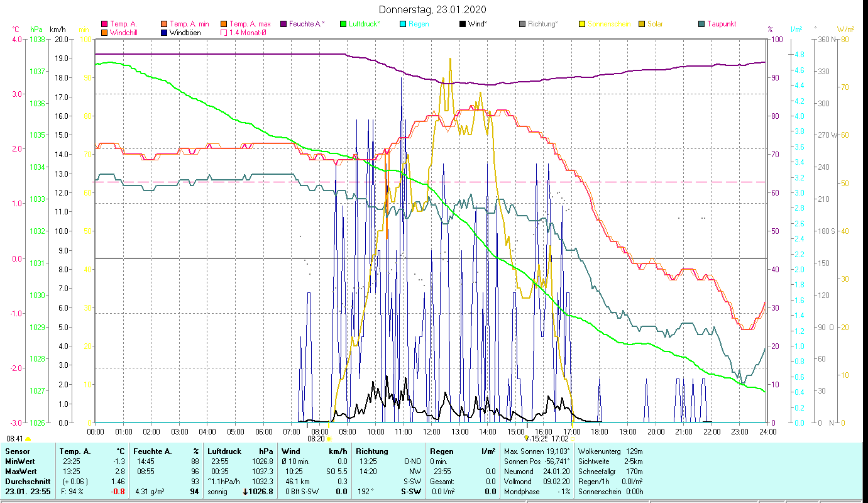The width and height of the screenshot is (868, 503).
Task: Click the sun outline icon after 17:02
Action: [x=574, y=438]
